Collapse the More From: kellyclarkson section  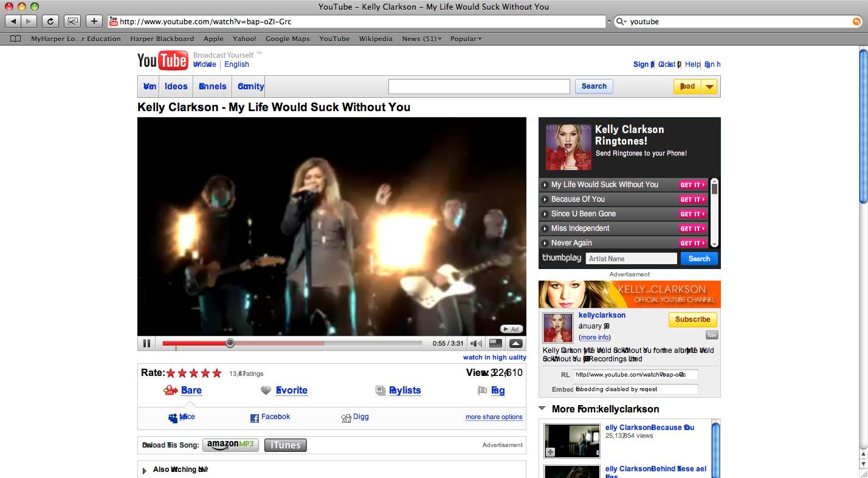[x=542, y=409]
